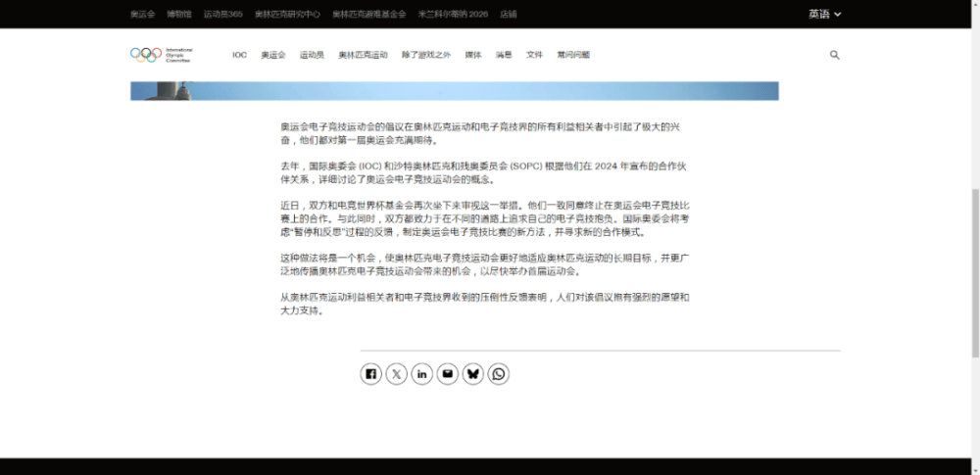Visit 米兰科尔蒂纳 2026 link
This screenshot has height=475, width=980.
point(453,14)
